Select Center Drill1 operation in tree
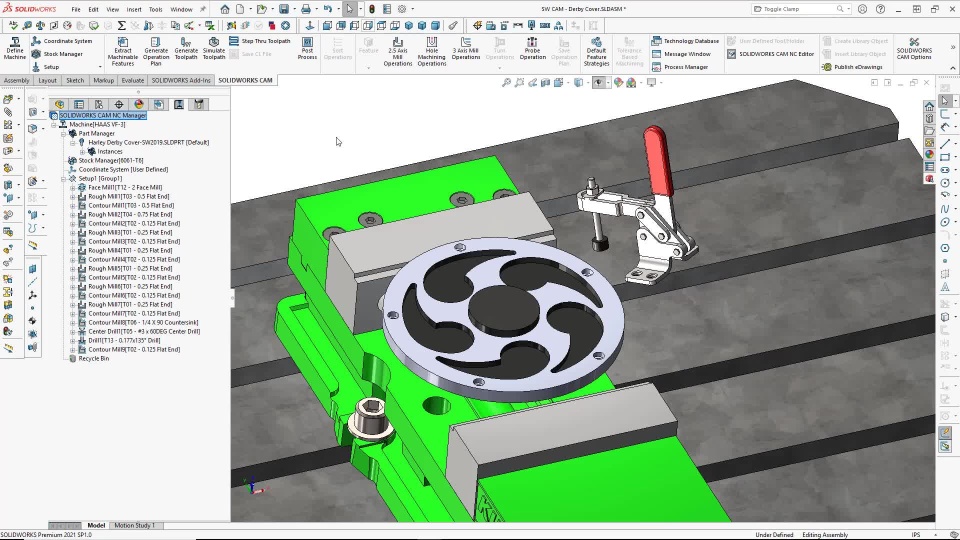The height and width of the screenshot is (540, 960). 144,331
